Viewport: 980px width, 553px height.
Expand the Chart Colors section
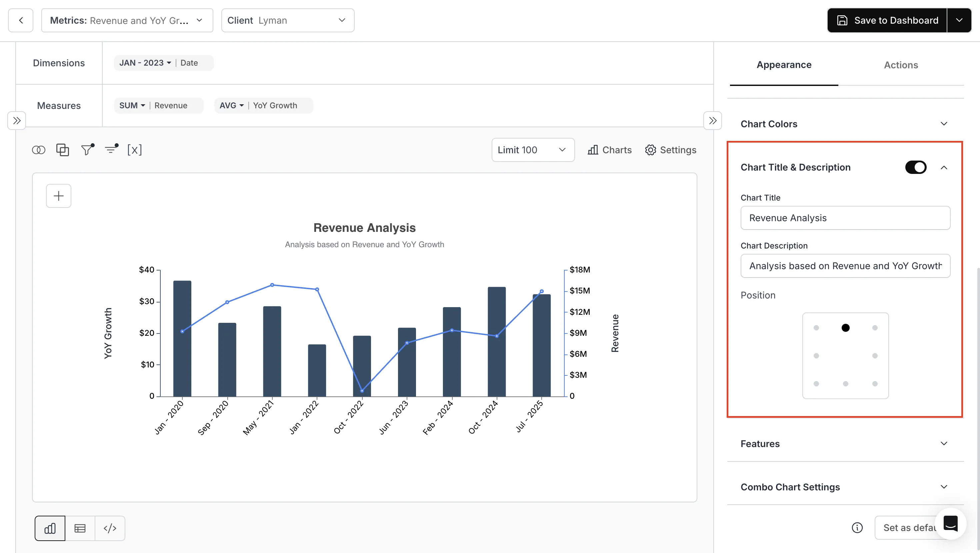[845, 124]
